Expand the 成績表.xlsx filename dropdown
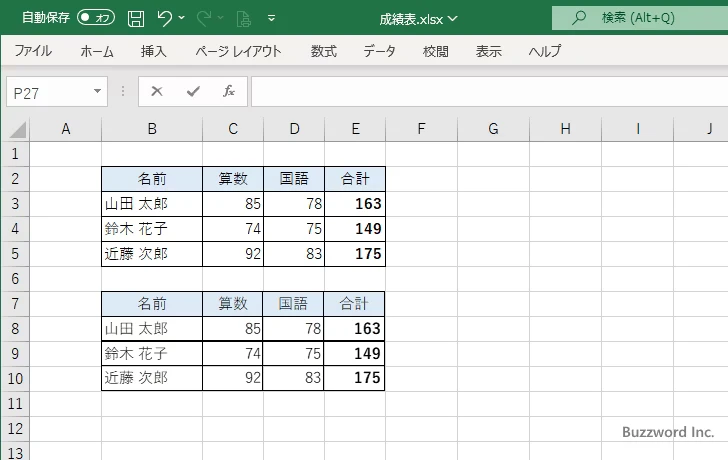The width and height of the screenshot is (728, 460). 453,19
